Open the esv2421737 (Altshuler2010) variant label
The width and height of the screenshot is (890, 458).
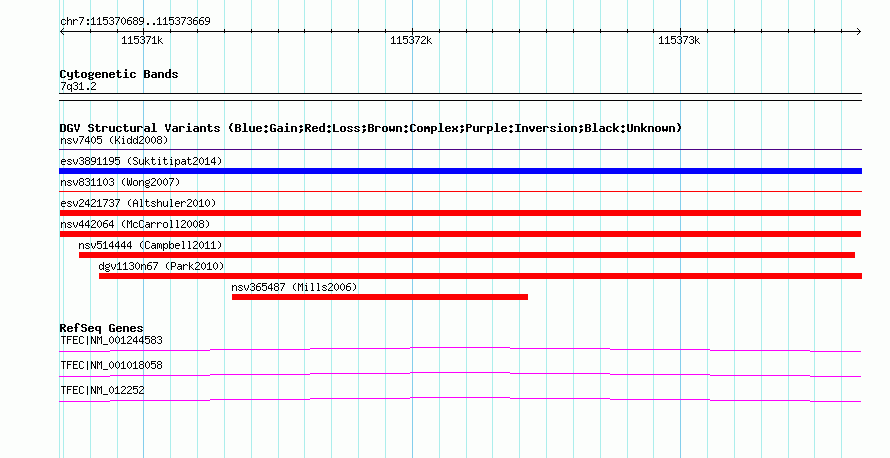[x=138, y=203]
